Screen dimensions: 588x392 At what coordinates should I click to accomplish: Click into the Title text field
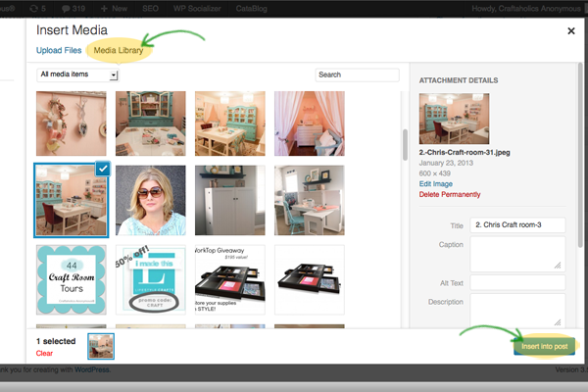tap(517, 225)
